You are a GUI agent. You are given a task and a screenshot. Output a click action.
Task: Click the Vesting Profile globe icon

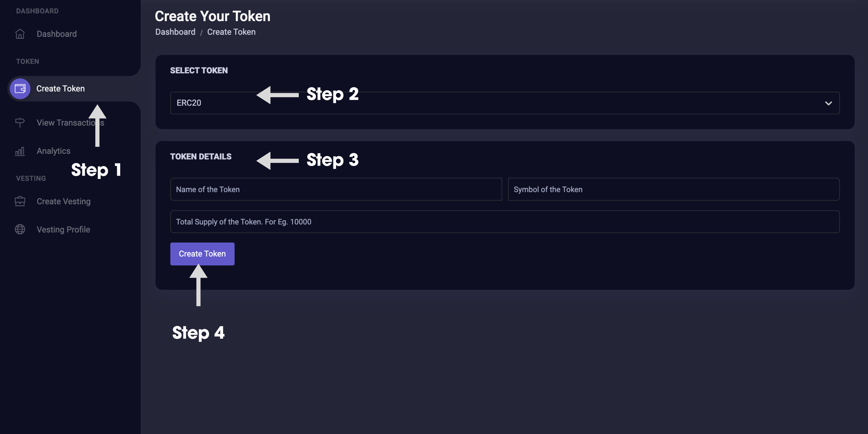click(20, 229)
